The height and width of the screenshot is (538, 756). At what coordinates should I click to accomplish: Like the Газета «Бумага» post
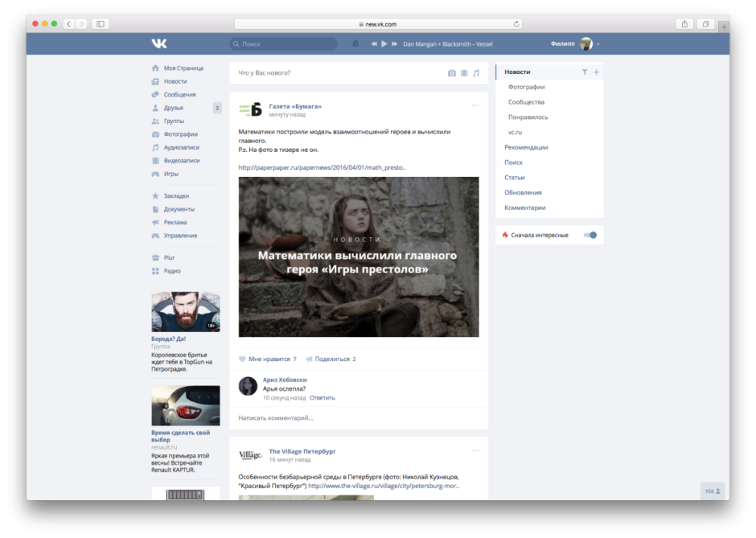pyautogui.click(x=243, y=359)
